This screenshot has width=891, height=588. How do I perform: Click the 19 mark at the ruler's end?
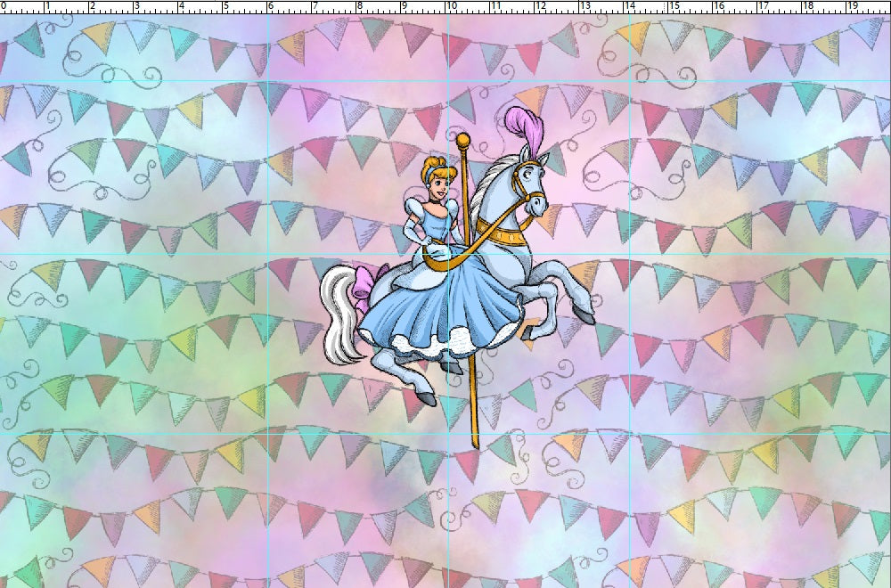point(853,7)
